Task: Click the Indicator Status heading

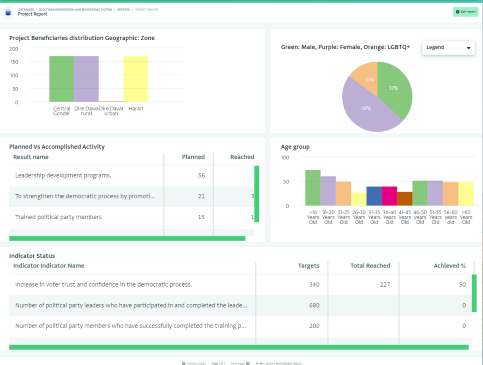Action: click(32, 256)
